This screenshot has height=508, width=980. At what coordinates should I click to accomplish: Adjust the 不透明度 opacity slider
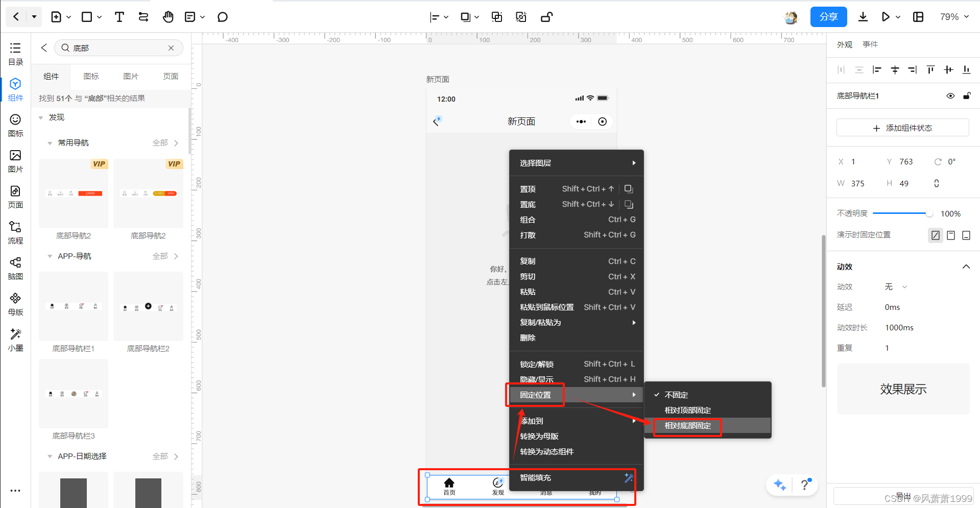click(902, 213)
